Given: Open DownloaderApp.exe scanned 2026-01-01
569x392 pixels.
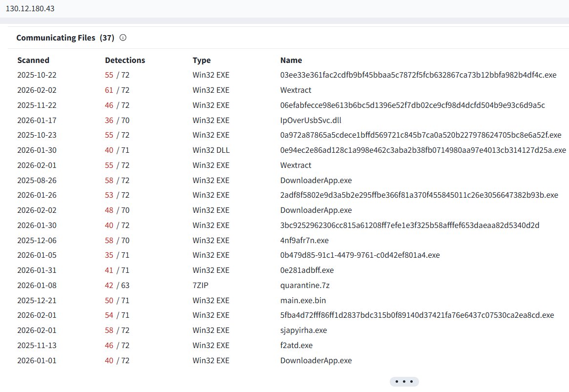Looking at the screenshot, I should [x=316, y=360].
